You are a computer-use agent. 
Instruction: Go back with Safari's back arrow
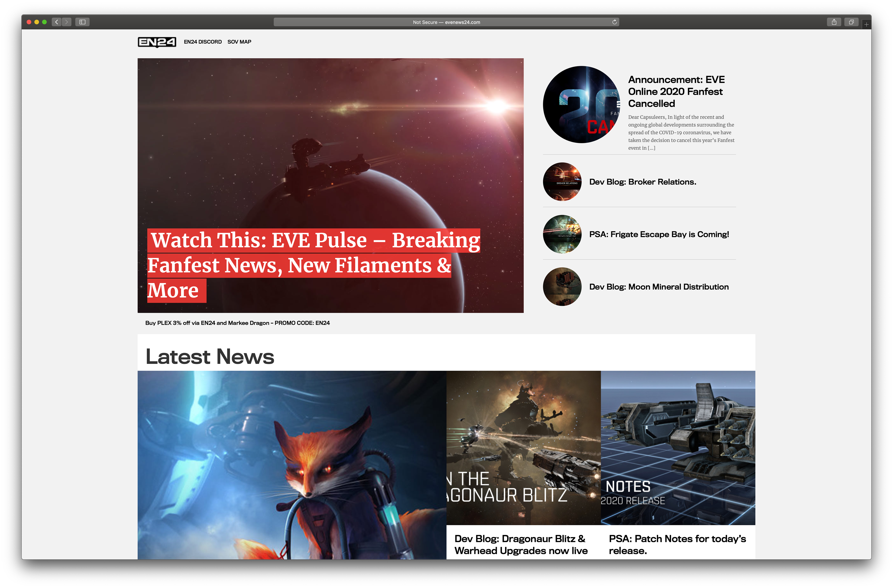click(57, 22)
